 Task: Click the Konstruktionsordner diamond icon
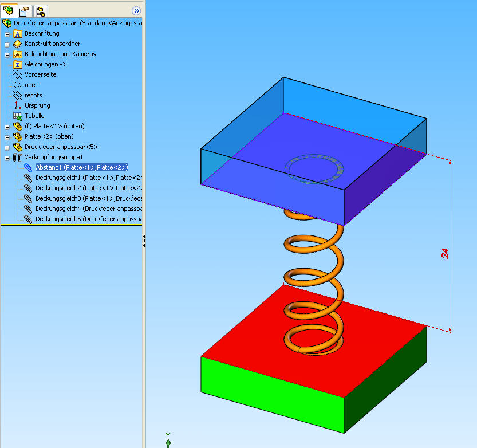[x=18, y=44]
